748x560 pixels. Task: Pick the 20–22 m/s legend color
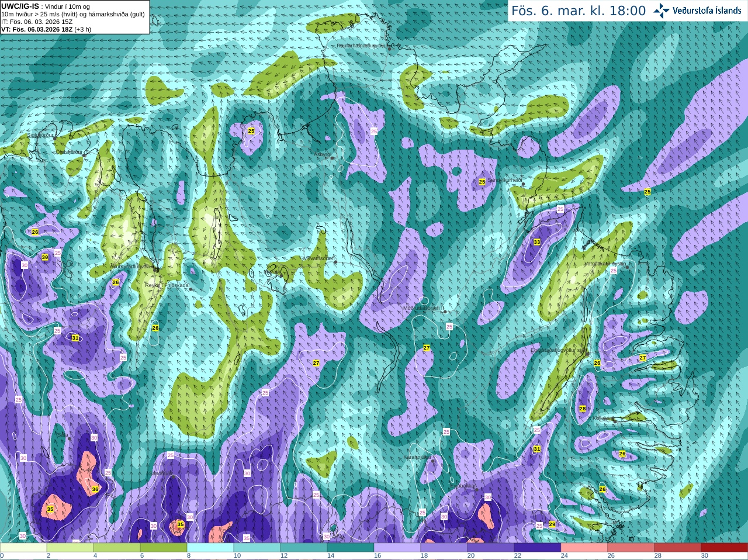[491, 548]
